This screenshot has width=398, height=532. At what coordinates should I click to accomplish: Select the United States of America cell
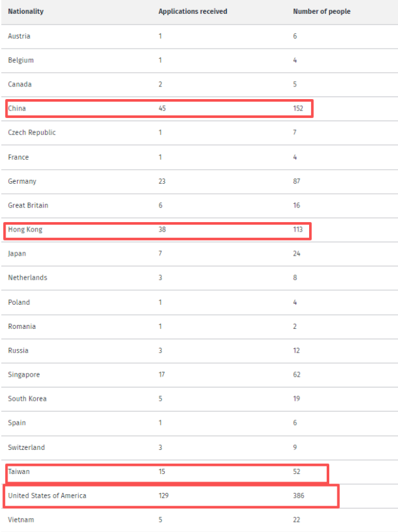coord(47,496)
